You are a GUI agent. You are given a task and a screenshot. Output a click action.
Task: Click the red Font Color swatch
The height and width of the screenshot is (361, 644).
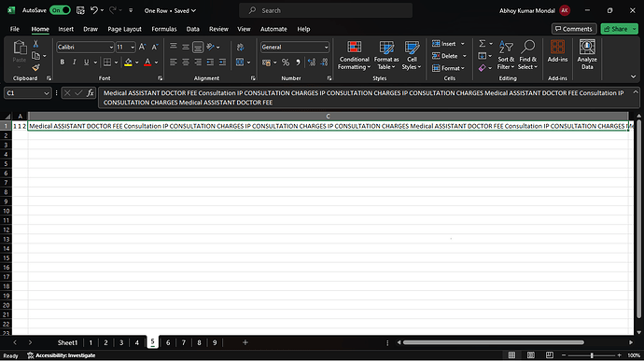[147, 62]
